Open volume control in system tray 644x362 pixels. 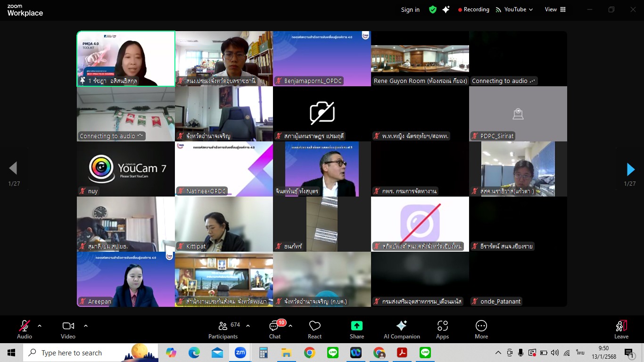(x=555, y=353)
